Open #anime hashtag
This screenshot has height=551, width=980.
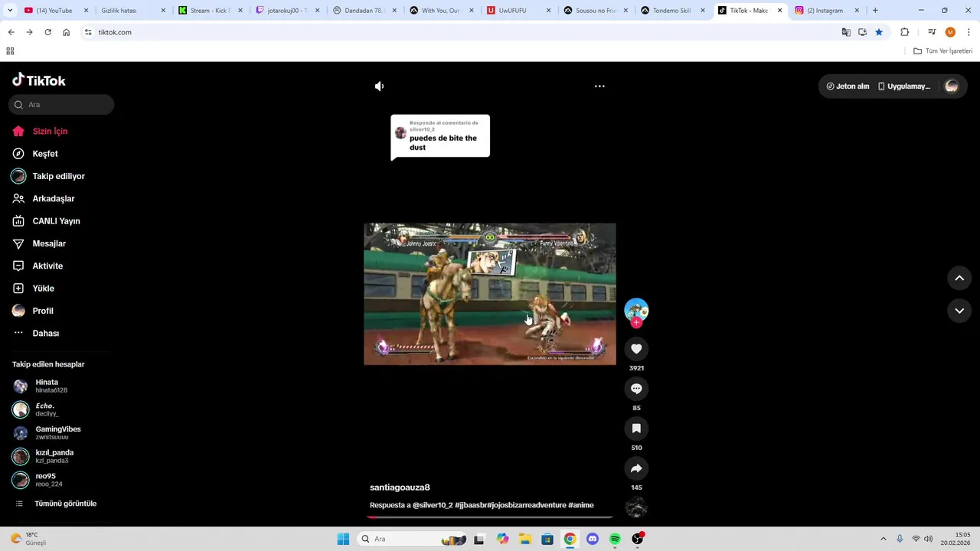[x=581, y=505]
